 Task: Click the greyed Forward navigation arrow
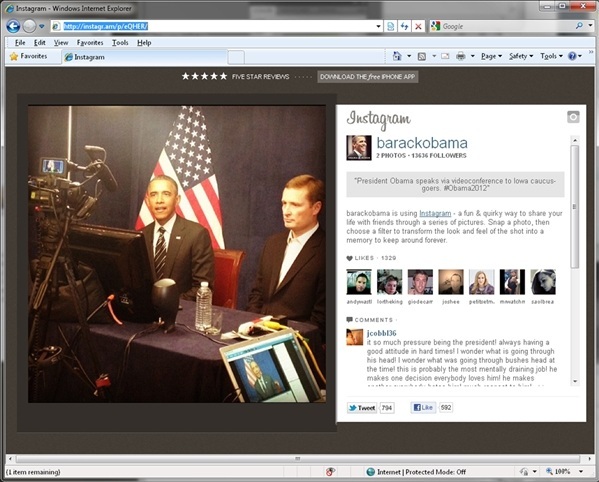coord(29,26)
